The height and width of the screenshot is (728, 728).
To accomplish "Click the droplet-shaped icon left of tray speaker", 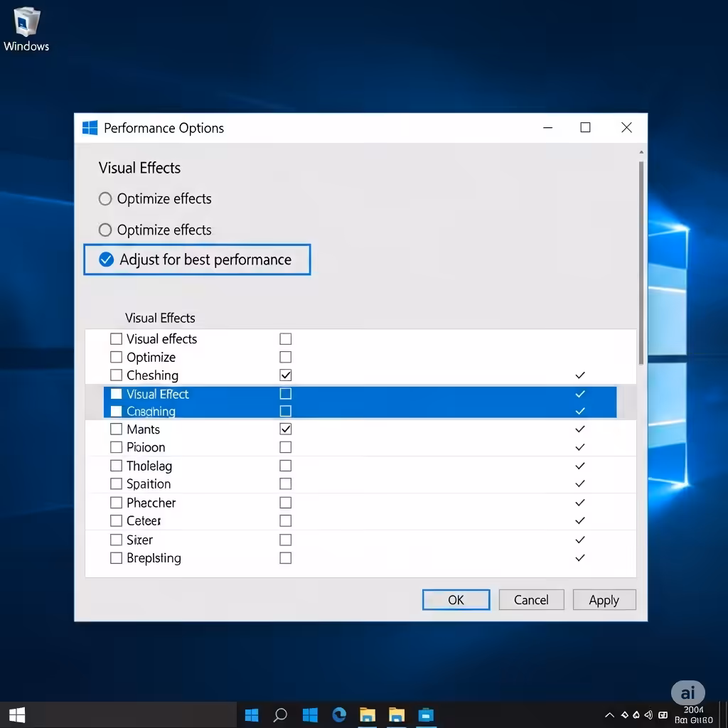I will coord(636,715).
